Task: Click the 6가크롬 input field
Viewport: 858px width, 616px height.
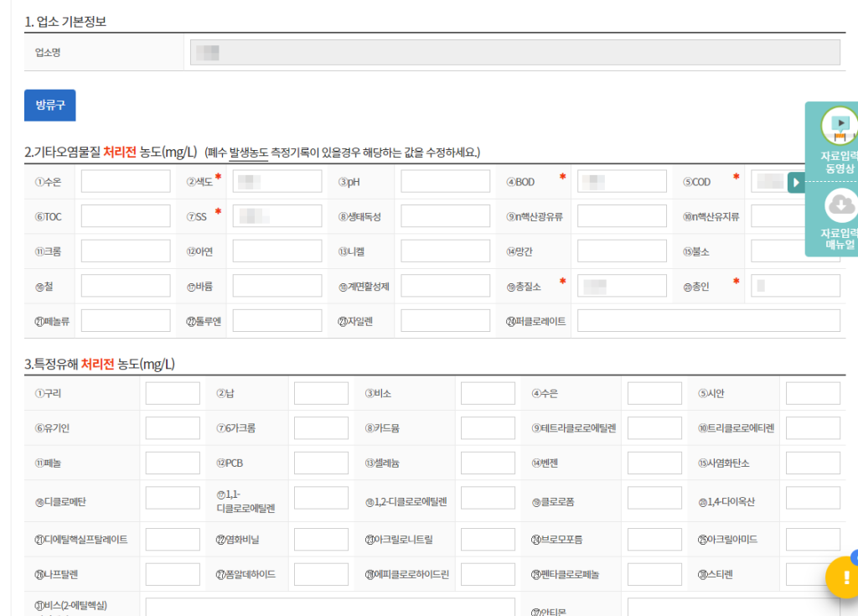Action: click(x=321, y=428)
